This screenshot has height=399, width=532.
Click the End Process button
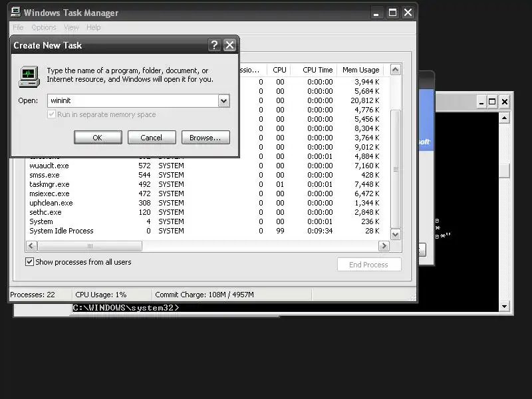[369, 264]
